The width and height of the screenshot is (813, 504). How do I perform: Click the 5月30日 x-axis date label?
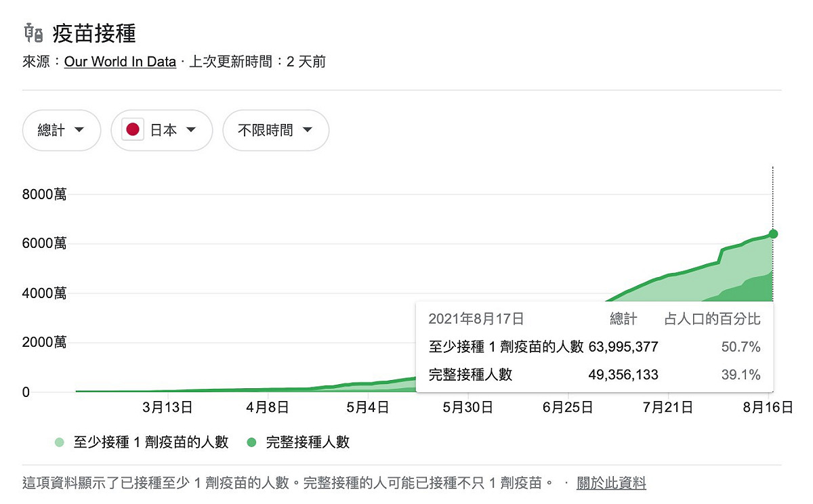click(x=467, y=407)
